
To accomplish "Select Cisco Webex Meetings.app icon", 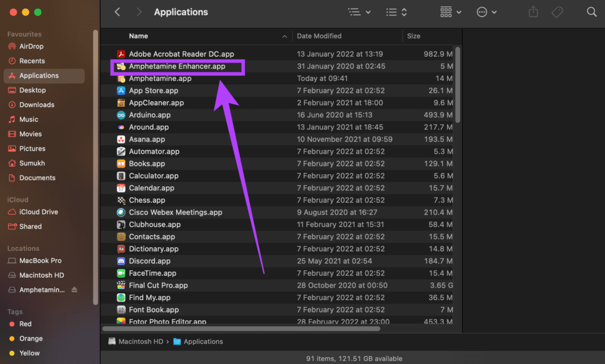I will coord(121,212).
